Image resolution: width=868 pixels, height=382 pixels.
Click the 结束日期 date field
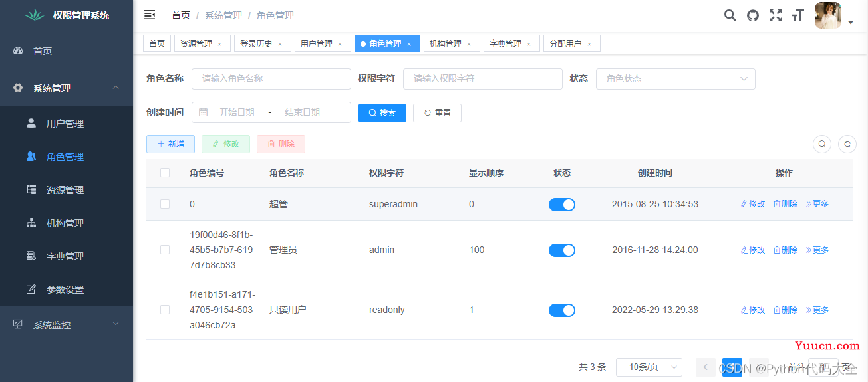pos(303,112)
